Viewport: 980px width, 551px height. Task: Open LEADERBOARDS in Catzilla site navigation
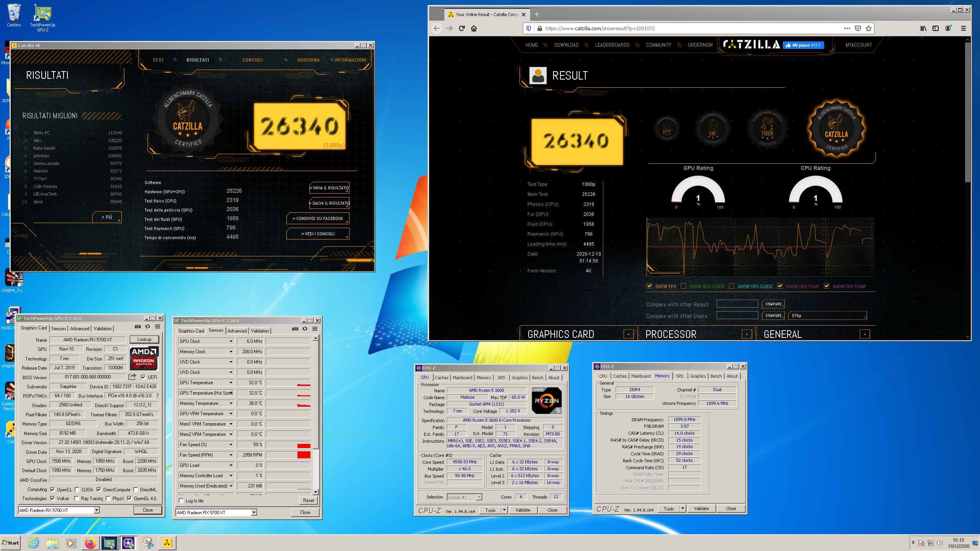tap(612, 45)
